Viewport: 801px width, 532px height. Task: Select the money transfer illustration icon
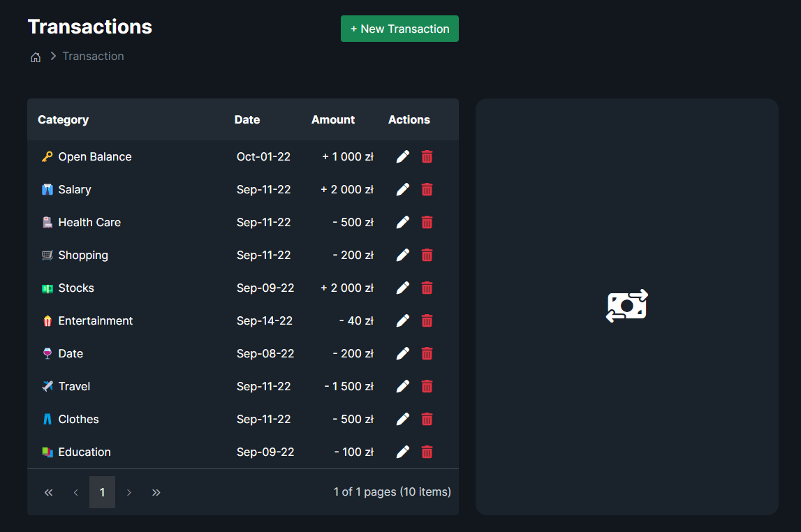coord(626,306)
